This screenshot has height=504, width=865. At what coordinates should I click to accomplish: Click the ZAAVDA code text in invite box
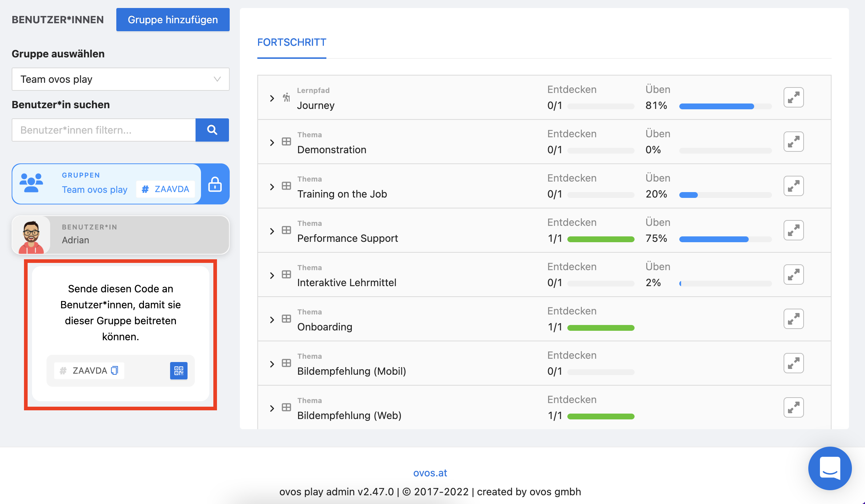point(90,371)
